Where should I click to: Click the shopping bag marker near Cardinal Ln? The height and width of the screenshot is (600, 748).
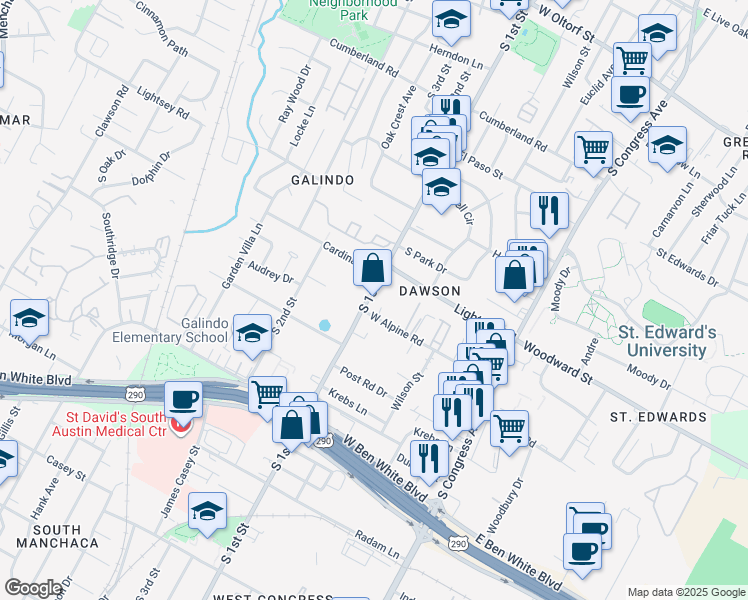[372, 269]
